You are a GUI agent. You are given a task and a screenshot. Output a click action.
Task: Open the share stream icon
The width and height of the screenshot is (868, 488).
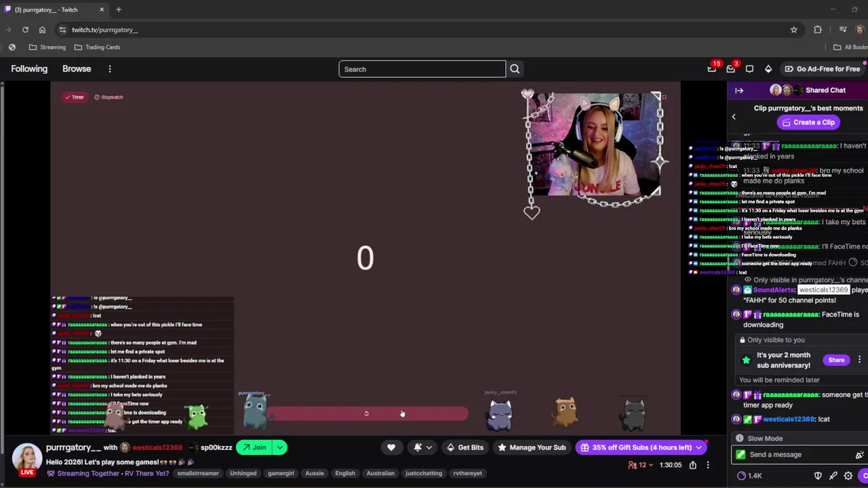(x=693, y=465)
